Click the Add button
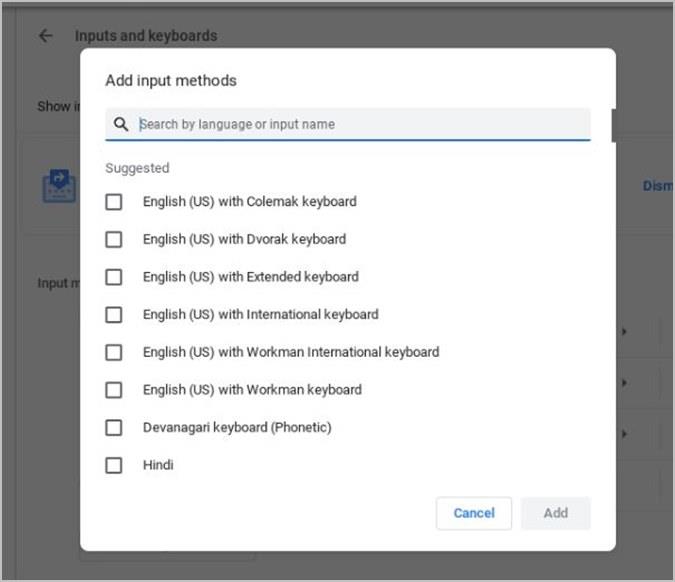 coord(556,513)
